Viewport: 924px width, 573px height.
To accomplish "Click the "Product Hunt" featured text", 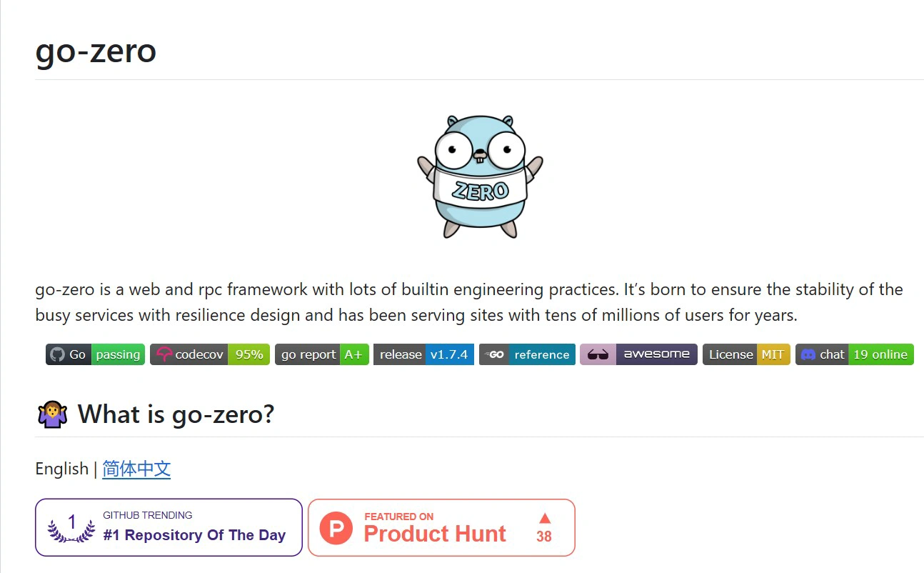I will point(435,534).
